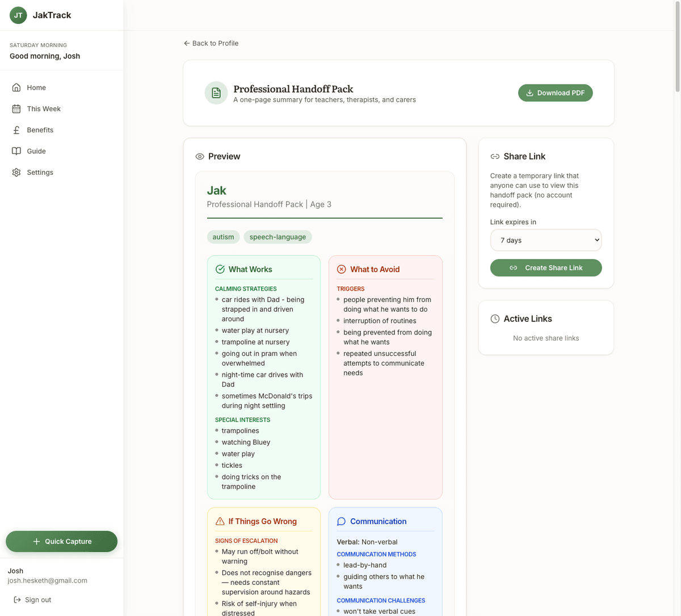
Task: Click the Guide book icon
Action: tap(18, 151)
